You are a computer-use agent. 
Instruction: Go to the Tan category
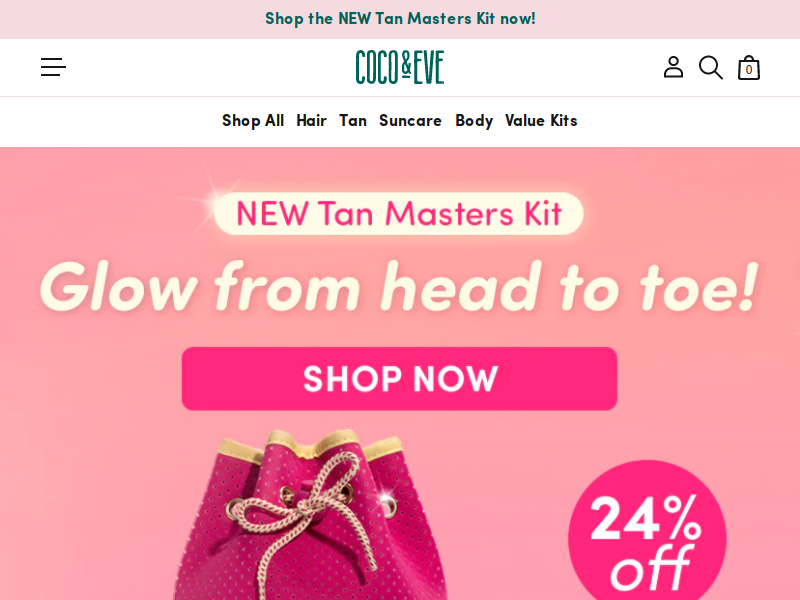tap(353, 121)
